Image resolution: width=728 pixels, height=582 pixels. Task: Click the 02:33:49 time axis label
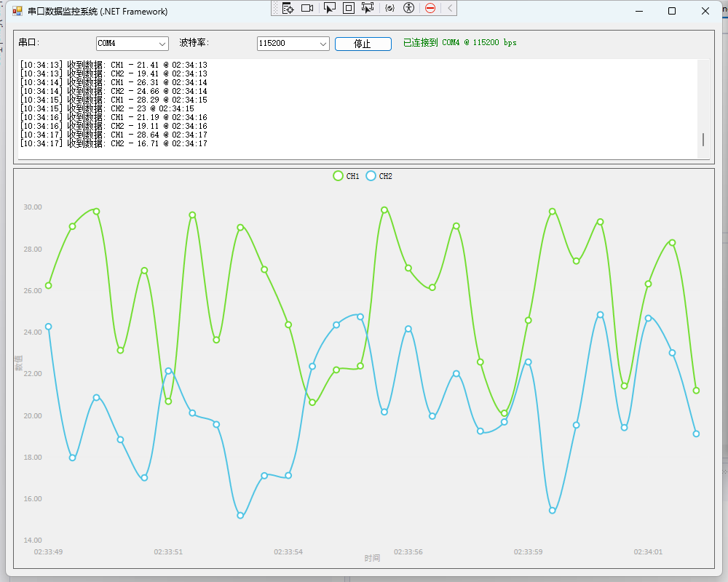pyautogui.click(x=48, y=552)
